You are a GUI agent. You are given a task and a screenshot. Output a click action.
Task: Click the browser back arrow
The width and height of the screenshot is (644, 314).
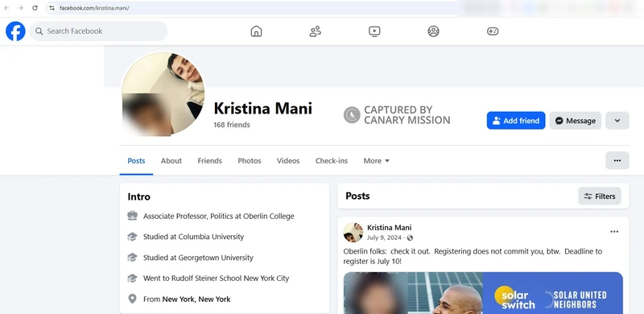(6, 8)
